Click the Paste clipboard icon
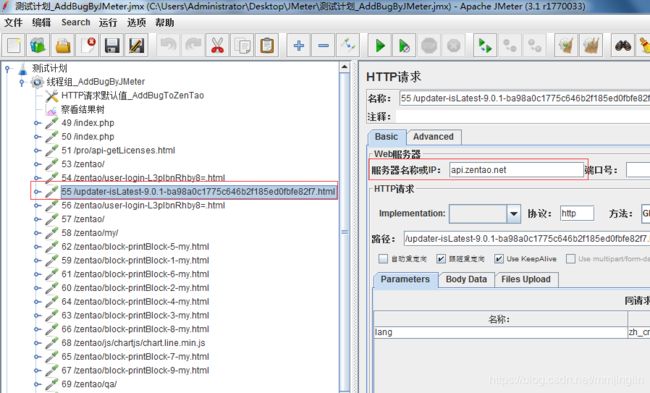Image resolution: width=650 pixels, height=393 pixels. 267,45
